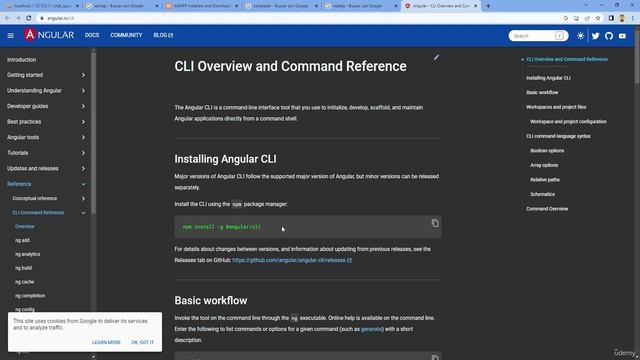Expand Updates and releases section
This screenshot has height=360, width=640.
click(47, 168)
